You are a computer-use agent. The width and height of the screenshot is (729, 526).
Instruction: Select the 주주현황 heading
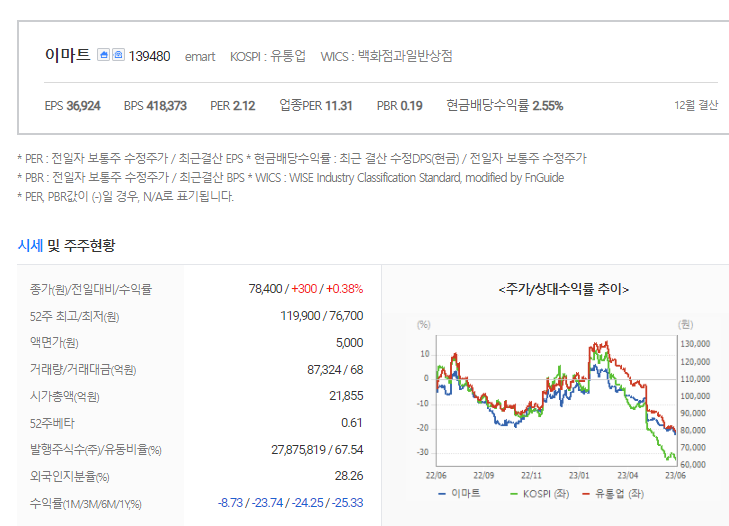point(89,245)
